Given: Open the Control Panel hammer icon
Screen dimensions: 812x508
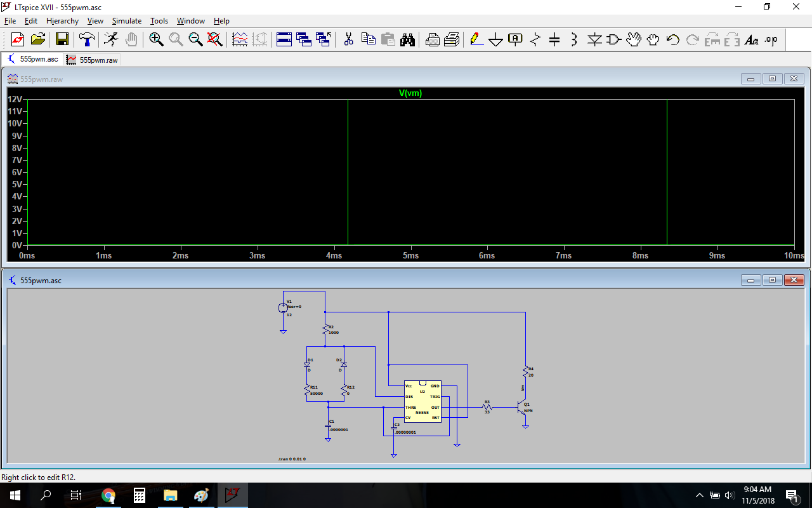Looking at the screenshot, I should 86,39.
